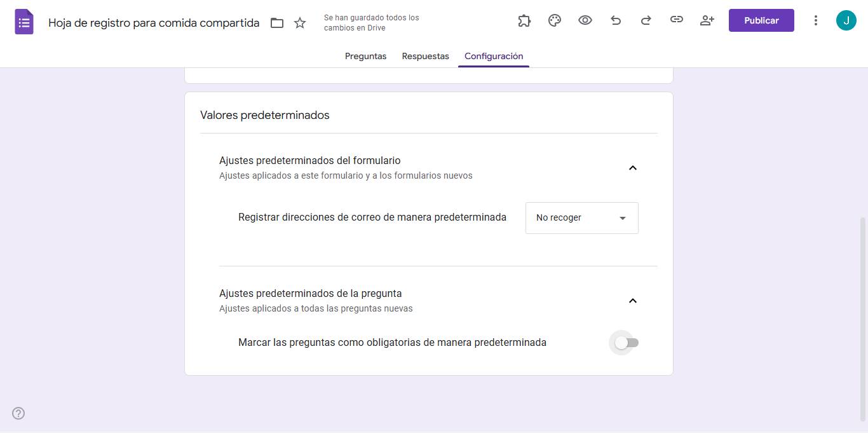The image size is (868, 433).
Task: Open the Respuestas tab
Action: 425,56
